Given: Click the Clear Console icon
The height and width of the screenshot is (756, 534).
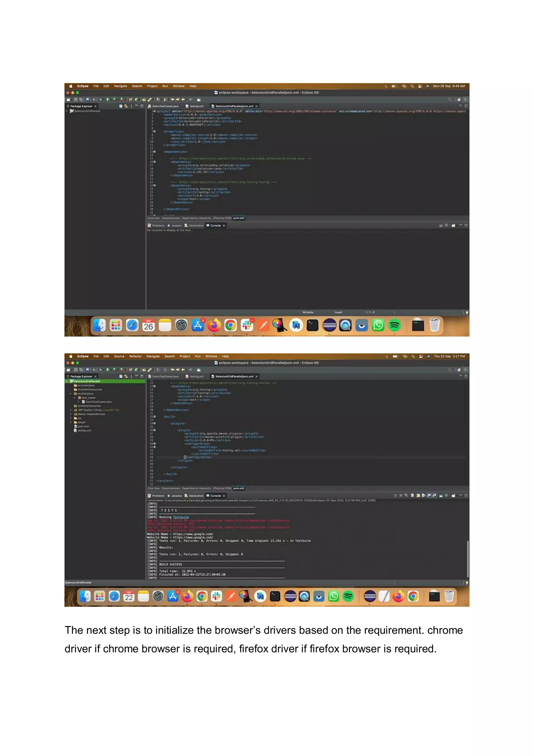Looking at the screenshot, I should (x=412, y=495).
